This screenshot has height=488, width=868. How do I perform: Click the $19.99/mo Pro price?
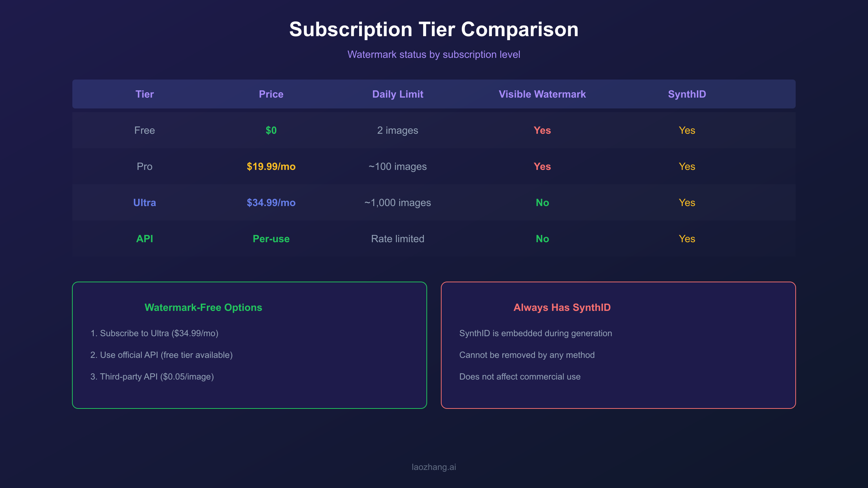tap(271, 167)
